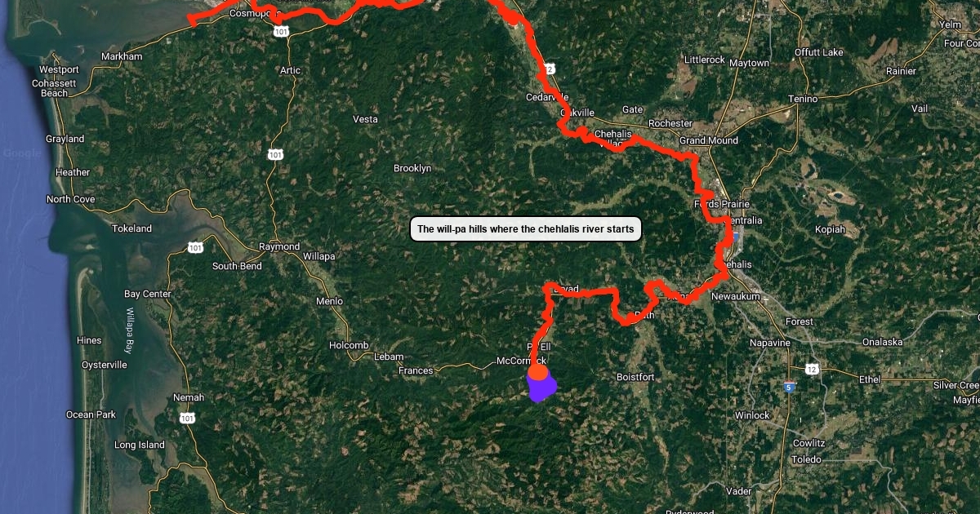Screen dimensions: 980x514
Task: Click the Boistfort place label
Action: [x=636, y=377]
